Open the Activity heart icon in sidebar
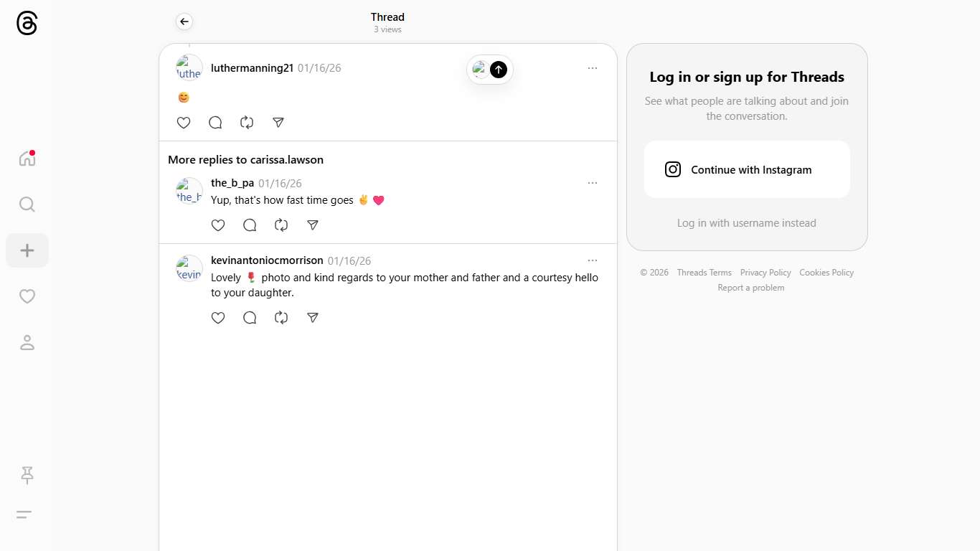Image resolution: width=980 pixels, height=551 pixels. pos(27,296)
